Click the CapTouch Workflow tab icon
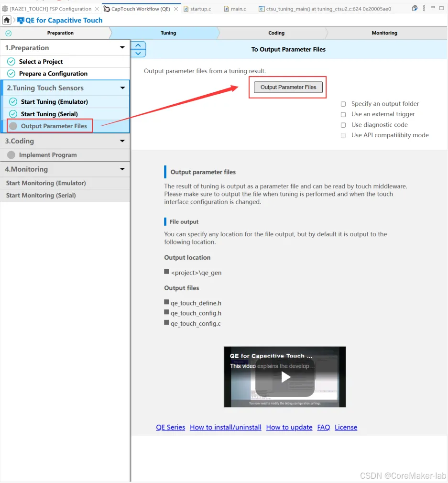448x483 pixels. (107, 9)
